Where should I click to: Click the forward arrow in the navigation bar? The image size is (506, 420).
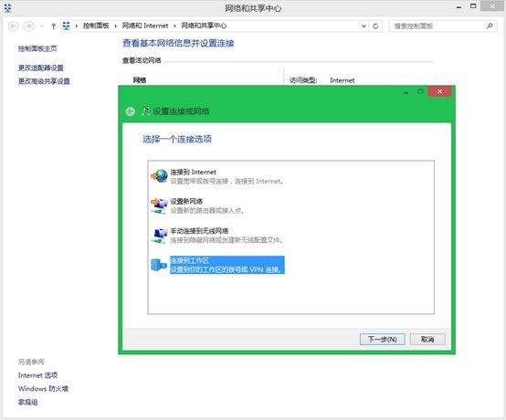tap(28, 26)
